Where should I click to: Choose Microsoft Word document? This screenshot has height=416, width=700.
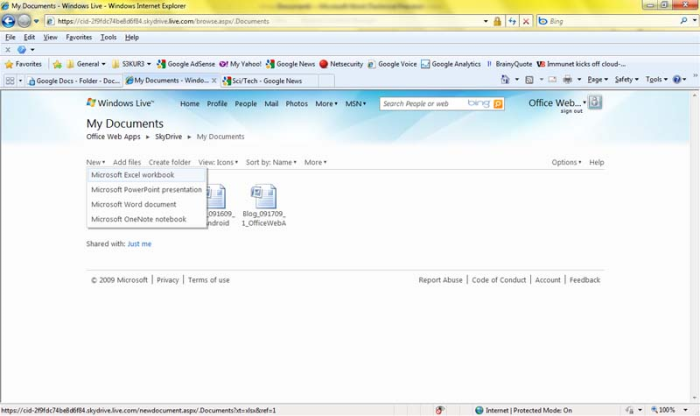(x=147, y=204)
